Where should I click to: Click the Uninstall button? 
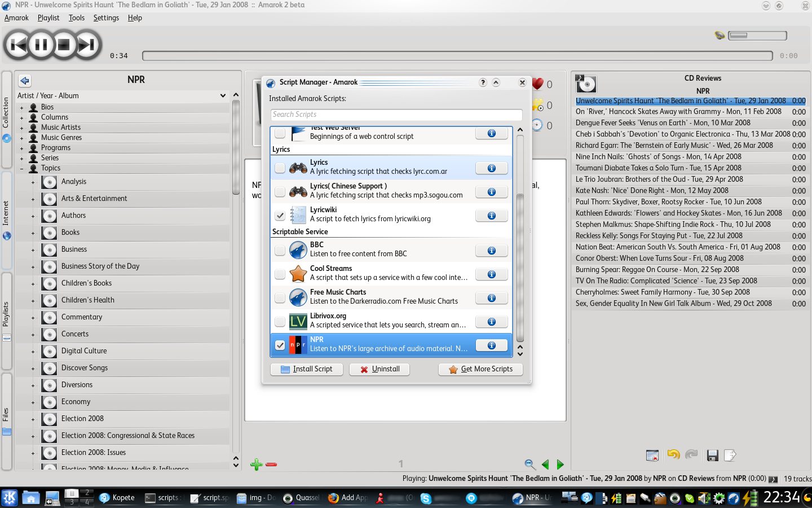pos(379,369)
